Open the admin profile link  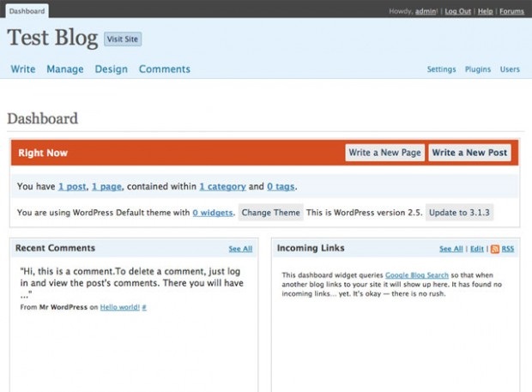[426, 11]
